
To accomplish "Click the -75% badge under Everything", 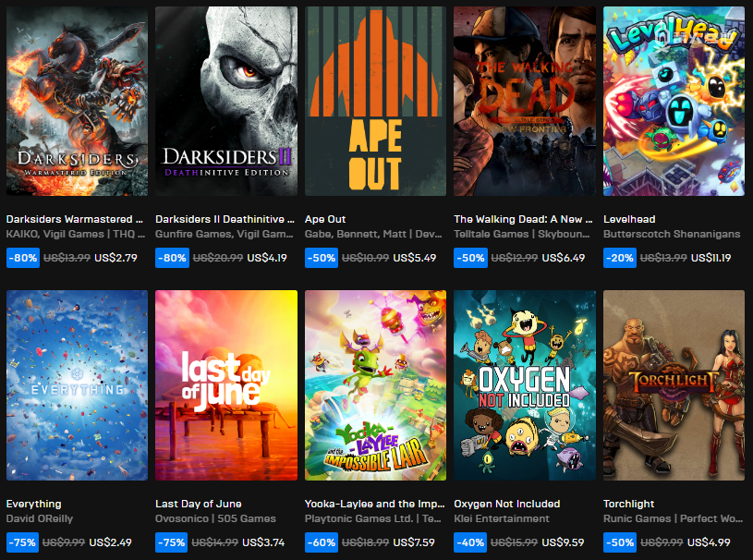I will click(22, 542).
